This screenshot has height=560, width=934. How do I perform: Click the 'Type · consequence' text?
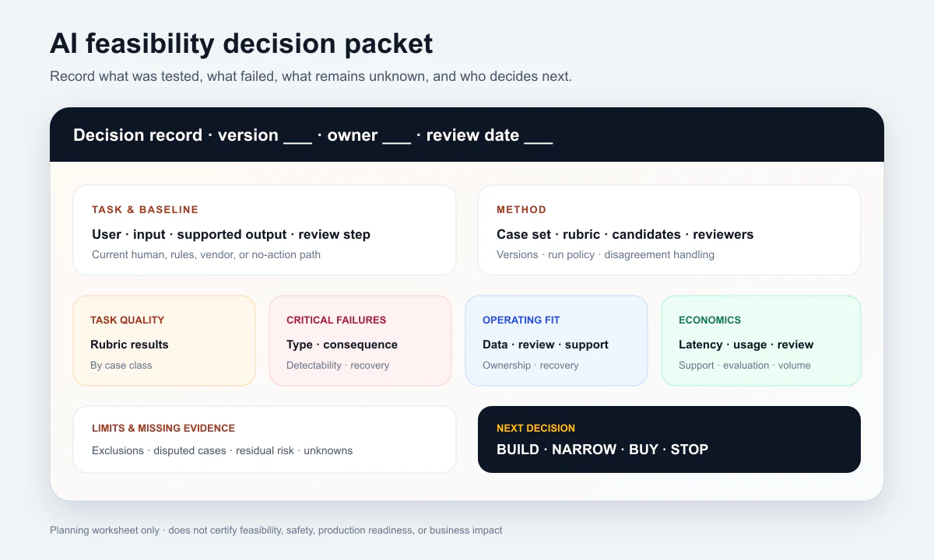(x=342, y=345)
